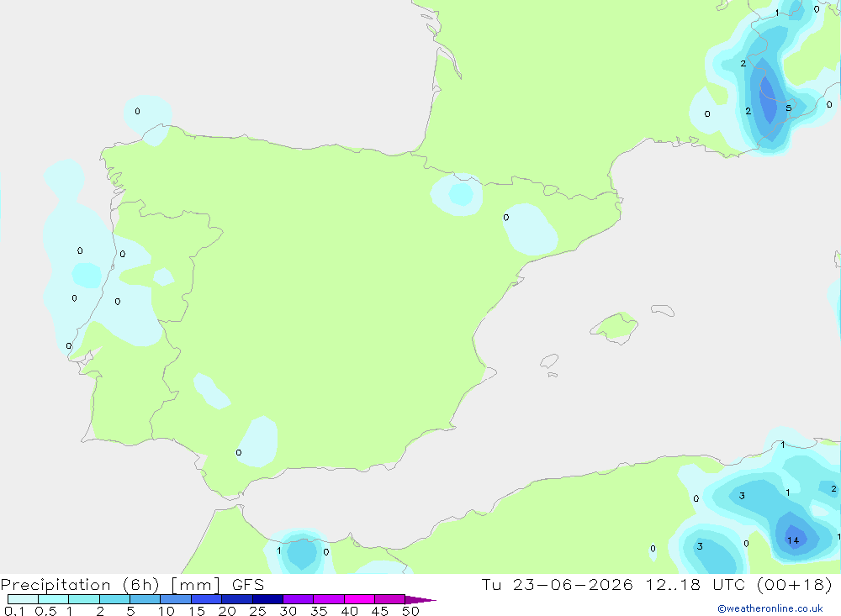The width and height of the screenshot is (841, 616).
Task: Click the 2–5 mm legend color swatch
Action: pyautogui.click(x=114, y=599)
